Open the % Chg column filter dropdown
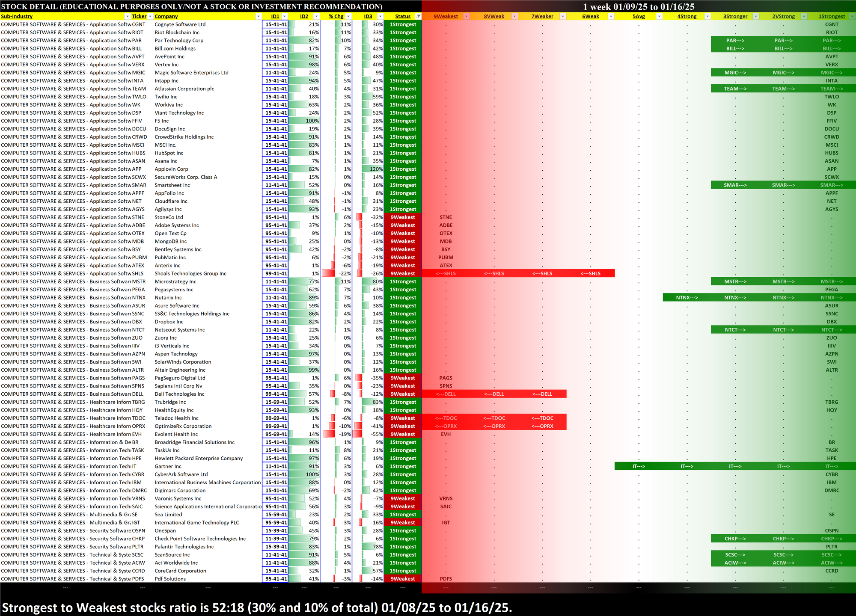 coord(348,16)
